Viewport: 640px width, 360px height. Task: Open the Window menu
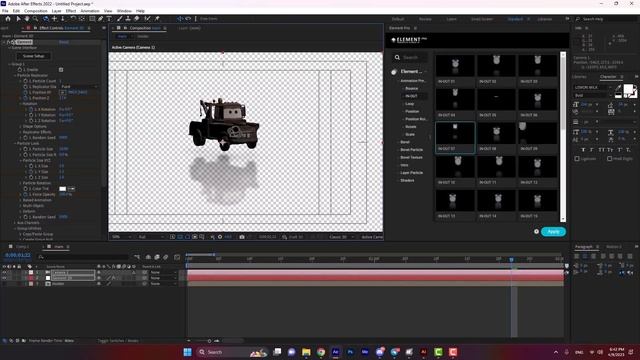point(124,11)
